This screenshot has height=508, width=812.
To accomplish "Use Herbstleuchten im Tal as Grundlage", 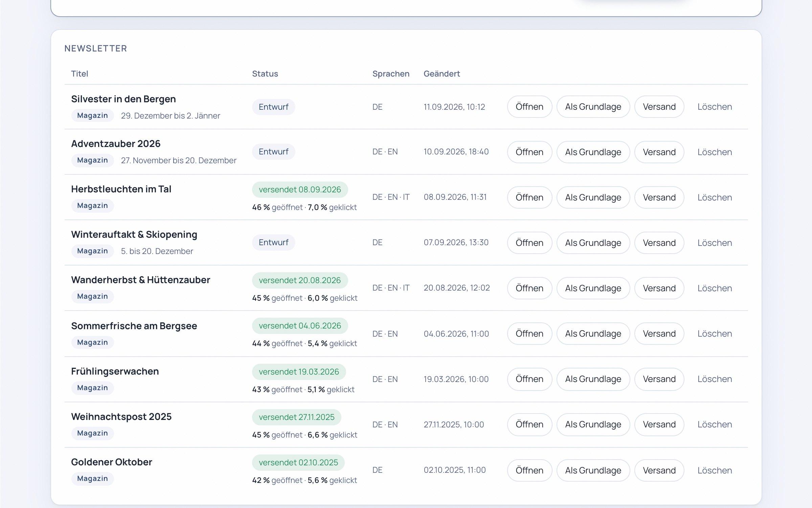I will [x=593, y=197].
